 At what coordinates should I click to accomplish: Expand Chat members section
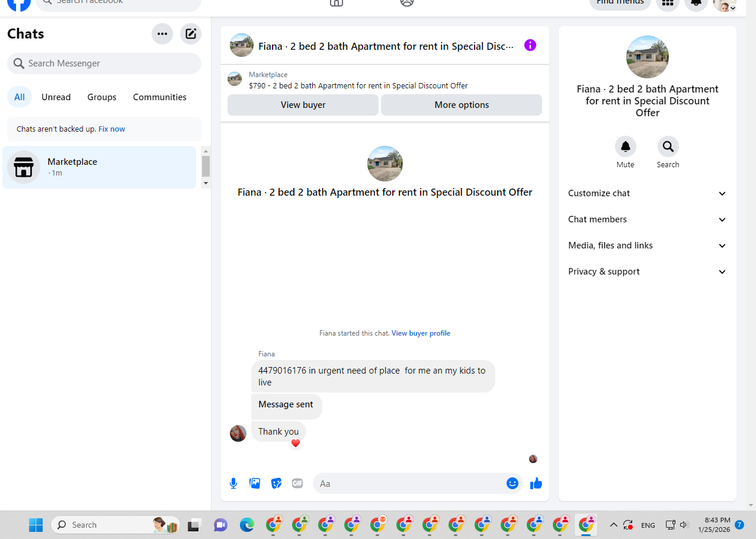648,219
